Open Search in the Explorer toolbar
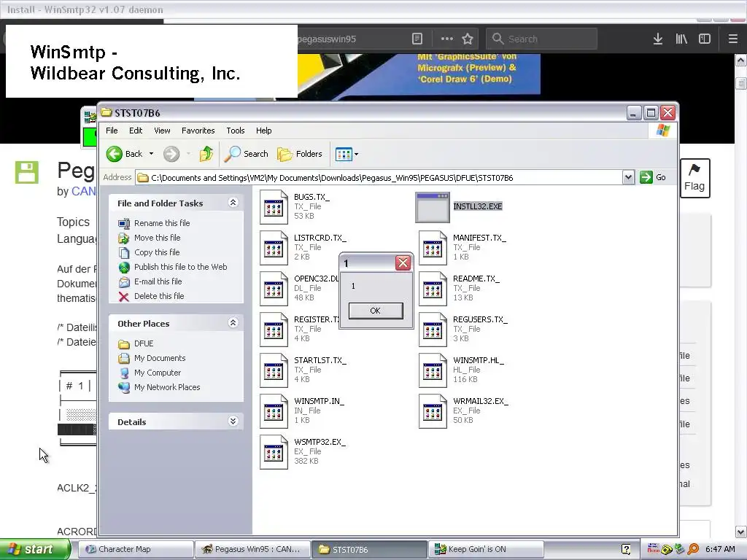 pos(247,154)
